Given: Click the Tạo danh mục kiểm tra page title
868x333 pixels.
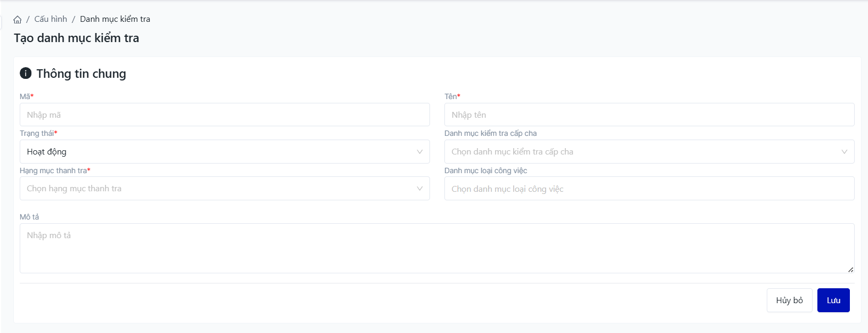Looking at the screenshot, I should point(76,38).
